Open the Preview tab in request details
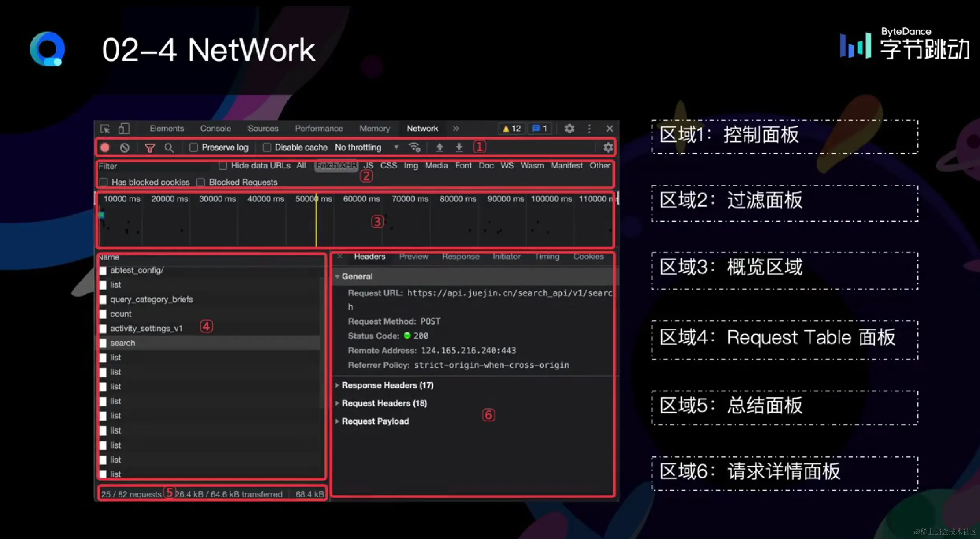Screen dimensions: 980x539 tap(413, 257)
